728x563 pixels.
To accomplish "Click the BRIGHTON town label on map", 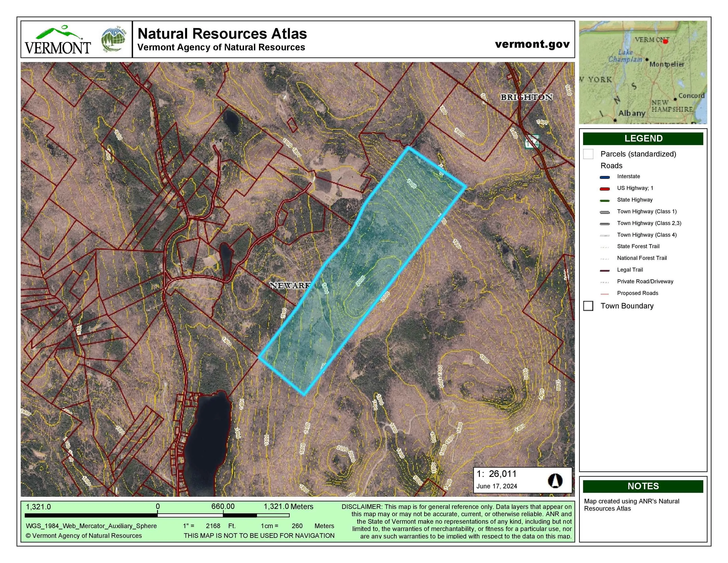I will pos(526,97).
